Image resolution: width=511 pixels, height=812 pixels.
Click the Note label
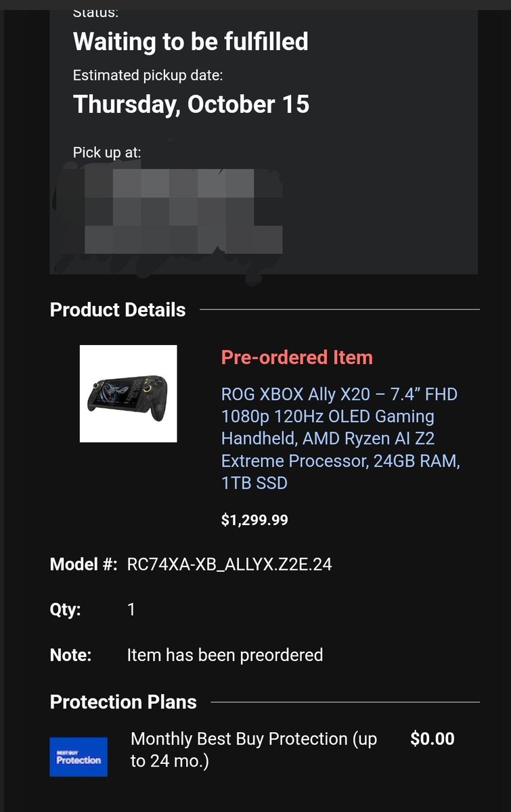pyautogui.click(x=70, y=655)
